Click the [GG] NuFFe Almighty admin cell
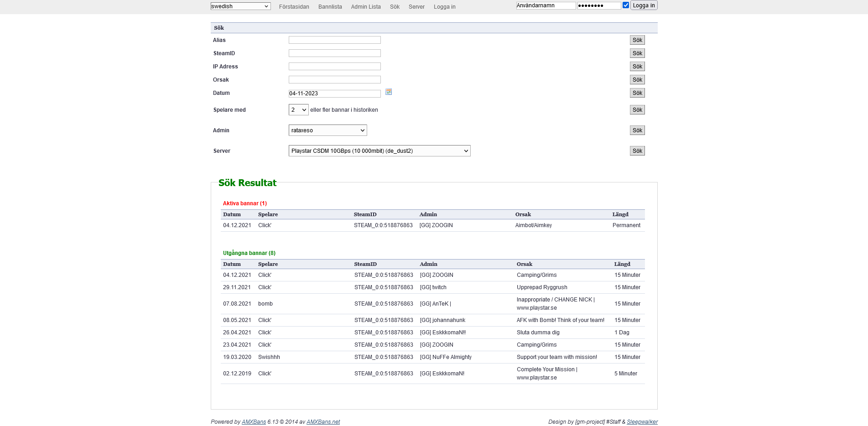Screen dimensions: 868x426 click(446, 357)
